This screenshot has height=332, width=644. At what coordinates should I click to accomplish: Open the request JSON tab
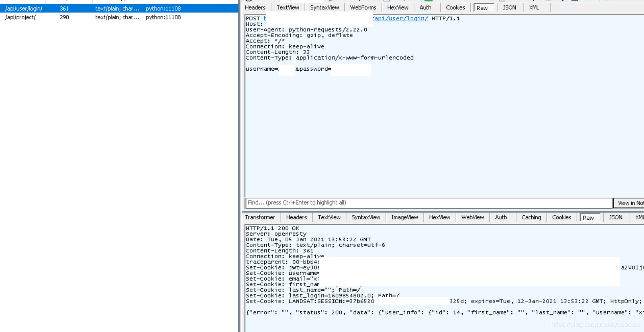pyautogui.click(x=509, y=7)
